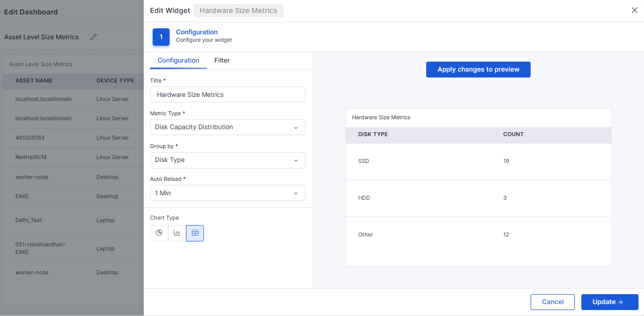Select the SSD row in preview

pos(478,161)
